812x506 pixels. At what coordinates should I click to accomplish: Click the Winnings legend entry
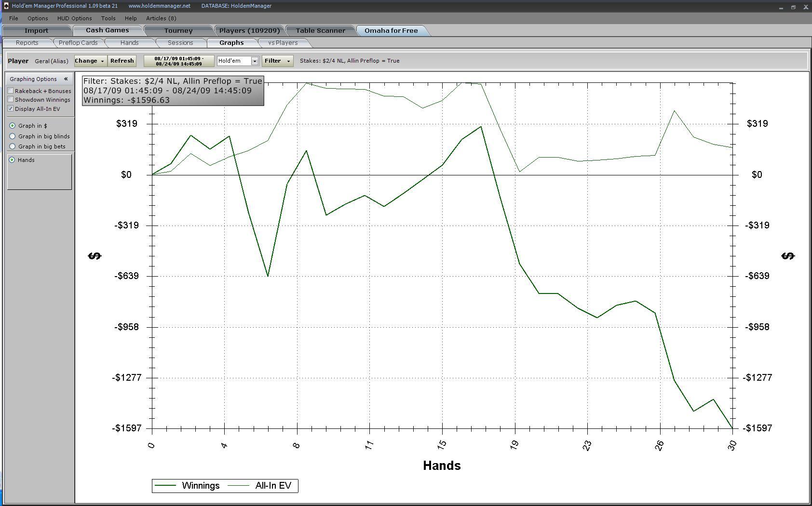(x=188, y=485)
